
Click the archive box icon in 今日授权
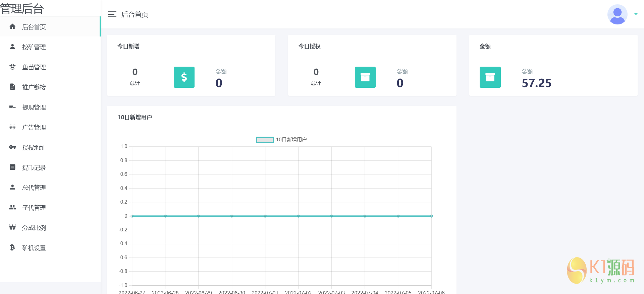(365, 77)
